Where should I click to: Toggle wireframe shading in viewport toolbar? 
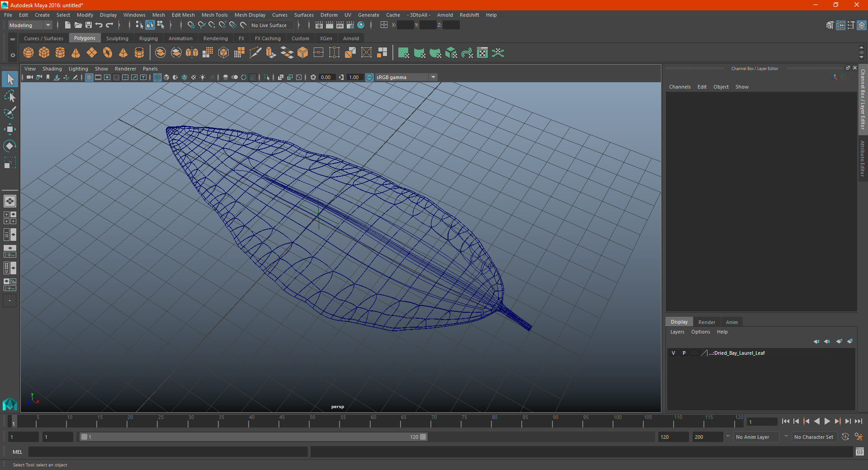157,77
